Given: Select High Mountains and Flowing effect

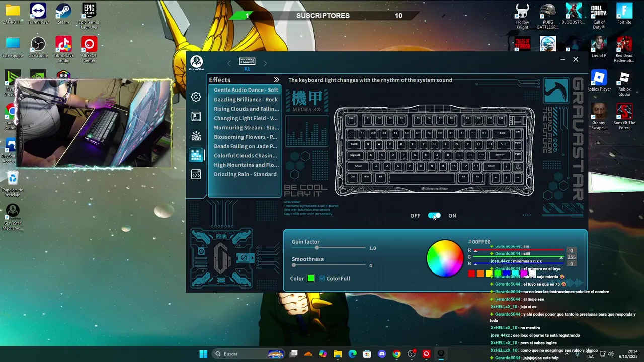Looking at the screenshot, I should tap(246, 165).
